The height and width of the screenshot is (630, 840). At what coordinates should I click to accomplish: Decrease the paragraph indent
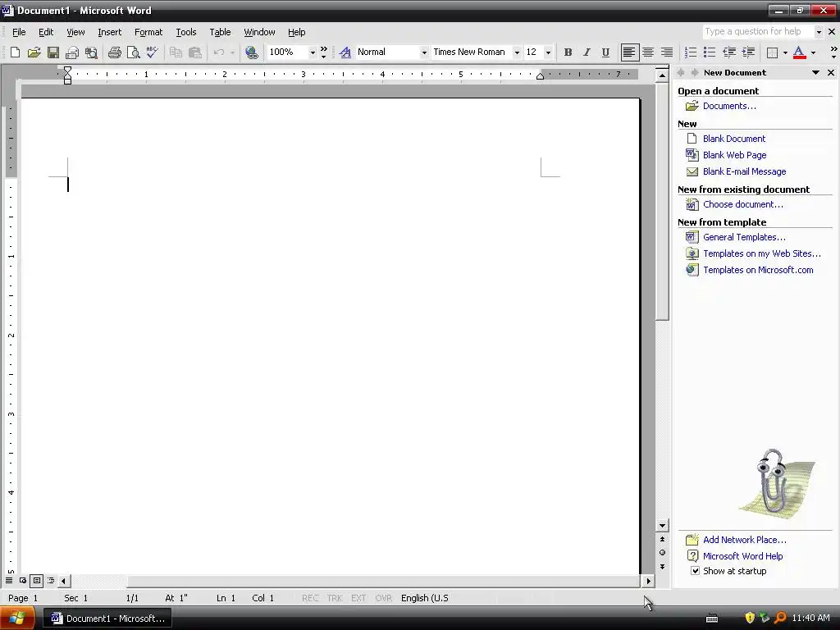tap(729, 52)
